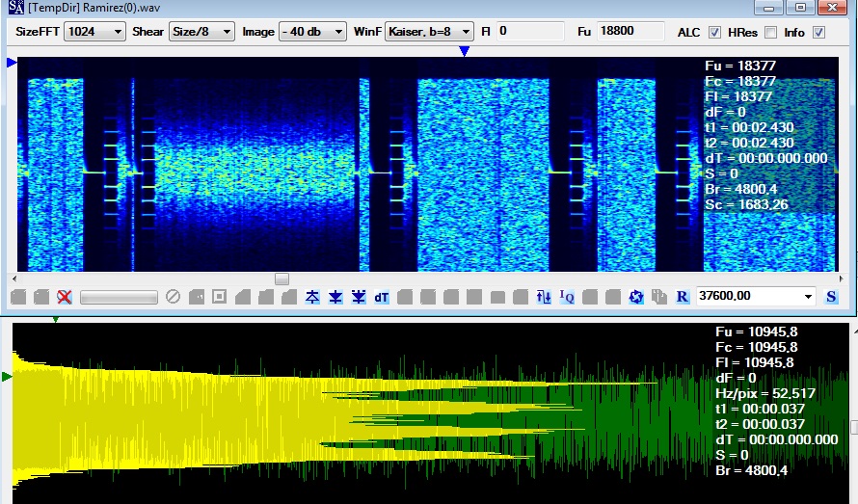Click the 'Sc = 1683,26' readout
This screenshot has width=858, height=504.
[746, 204]
